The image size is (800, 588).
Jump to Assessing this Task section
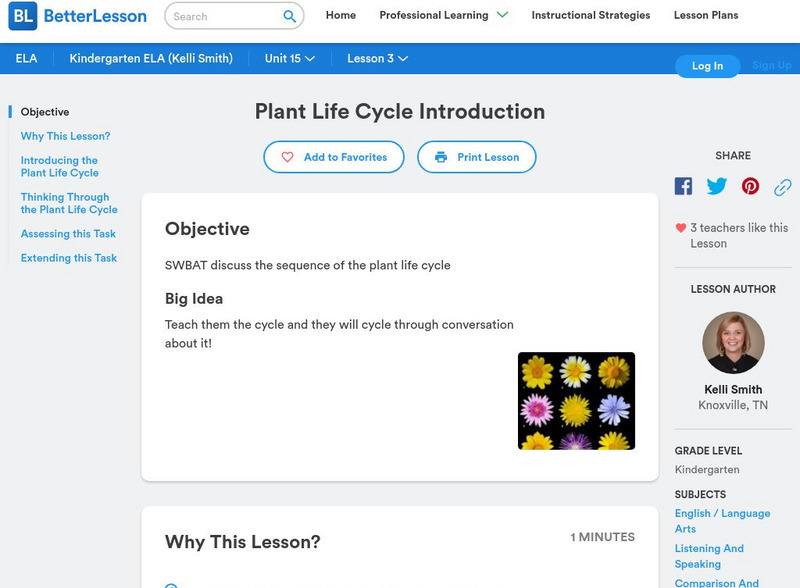point(68,234)
